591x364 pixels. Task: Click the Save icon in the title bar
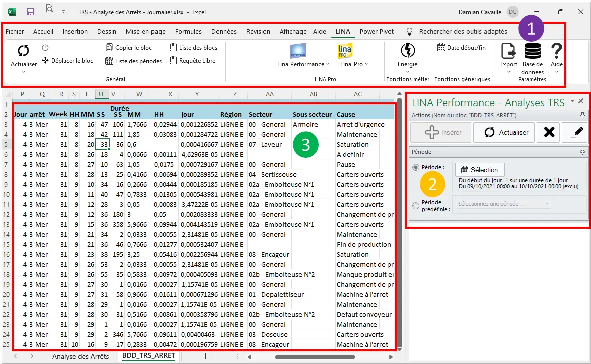coord(31,12)
